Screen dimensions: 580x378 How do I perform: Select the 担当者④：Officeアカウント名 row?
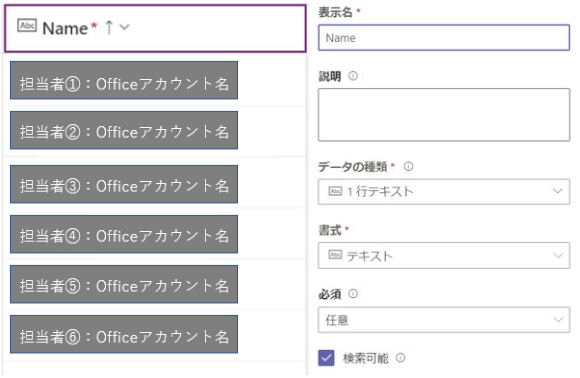(x=124, y=234)
